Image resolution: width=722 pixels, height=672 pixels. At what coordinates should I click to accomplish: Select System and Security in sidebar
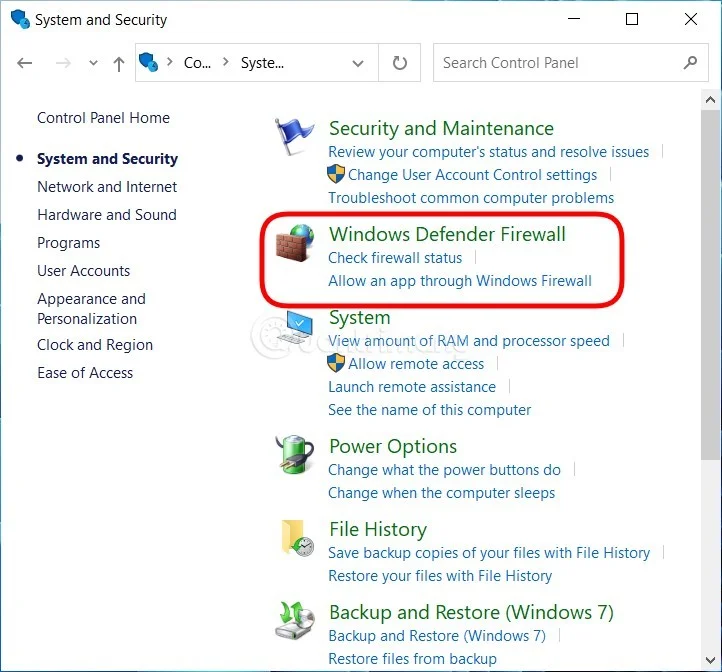[107, 159]
